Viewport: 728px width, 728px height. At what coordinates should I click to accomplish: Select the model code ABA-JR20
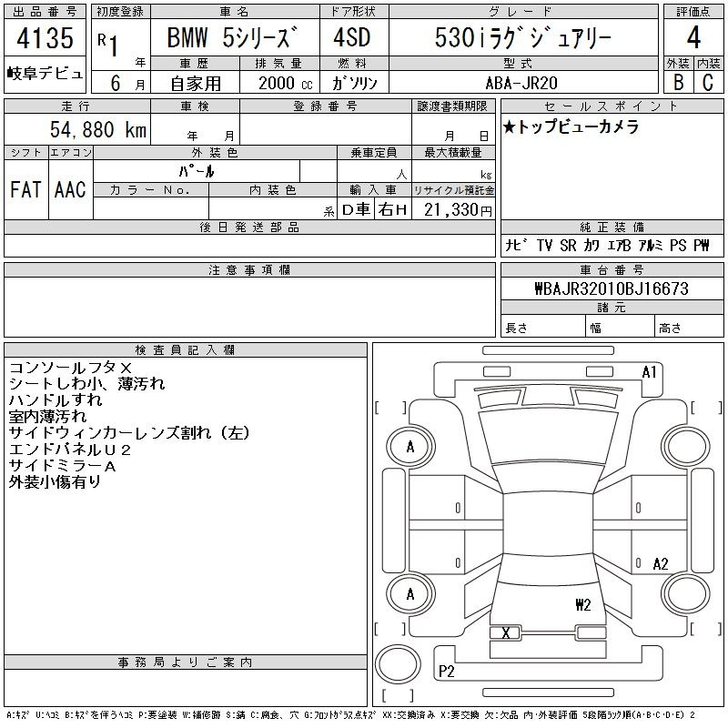521,83
